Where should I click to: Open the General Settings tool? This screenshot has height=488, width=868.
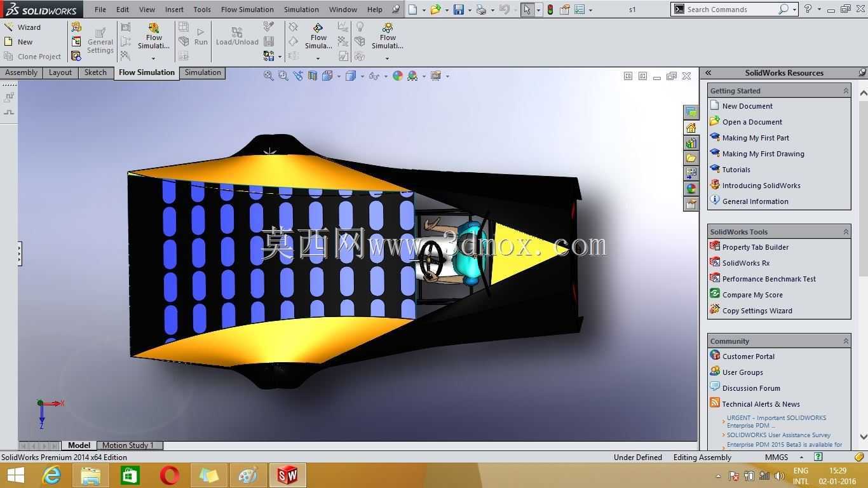[x=100, y=41]
